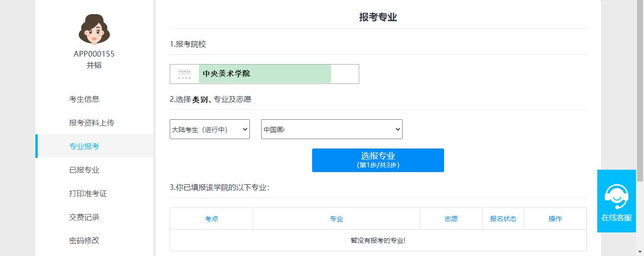Select 专业报考 in the sidebar
The image size is (644, 256).
tap(84, 146)
